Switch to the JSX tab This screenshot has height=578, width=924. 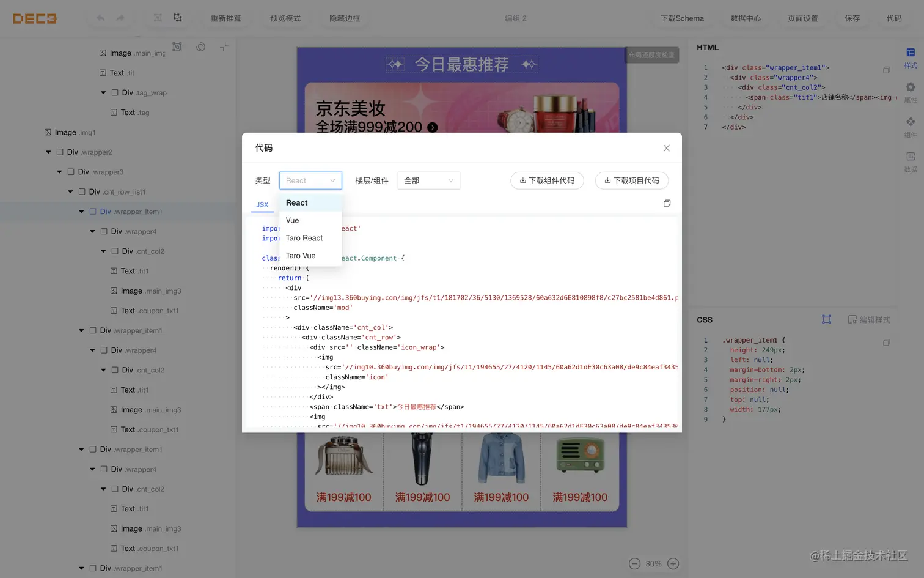pyautogui.click(x=262, y=205)
